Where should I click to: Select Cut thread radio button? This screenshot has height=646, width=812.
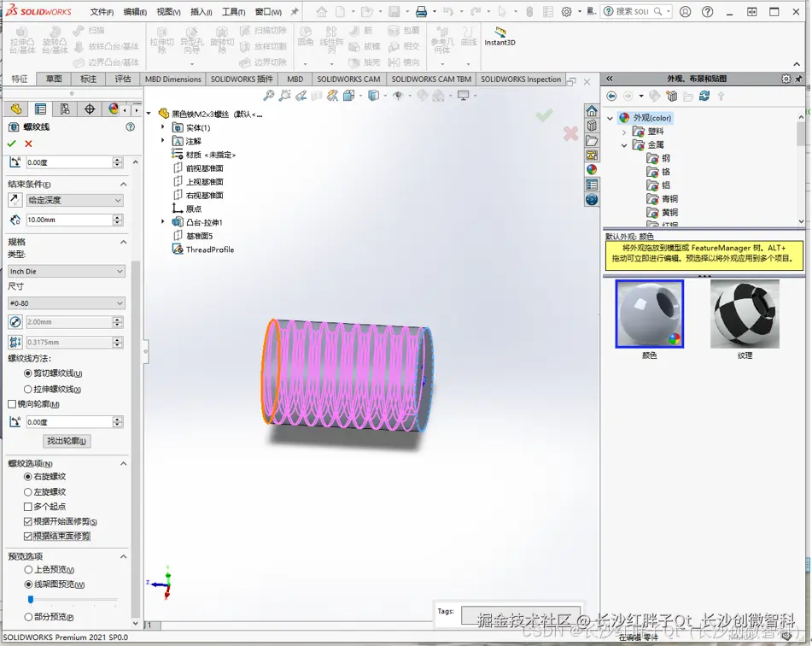coord(28,373)
